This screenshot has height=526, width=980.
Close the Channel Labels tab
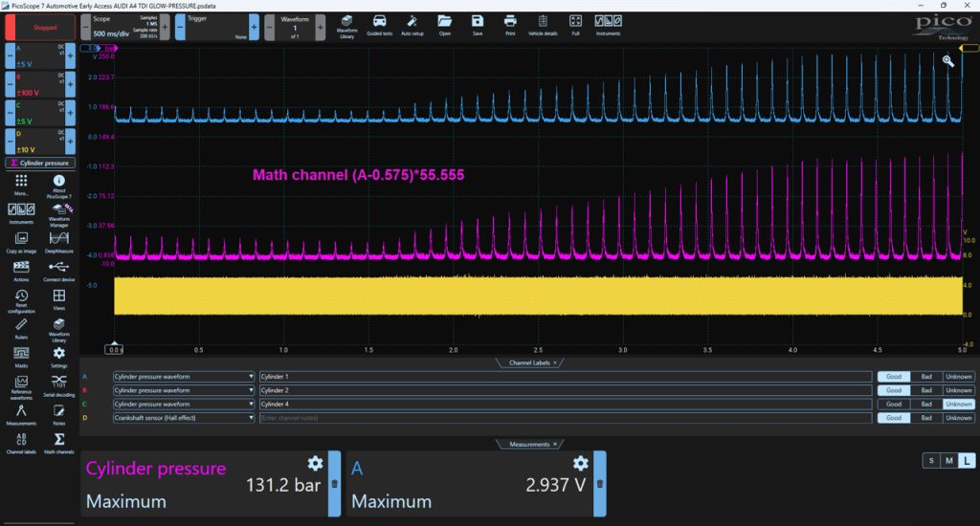(555, 363)
